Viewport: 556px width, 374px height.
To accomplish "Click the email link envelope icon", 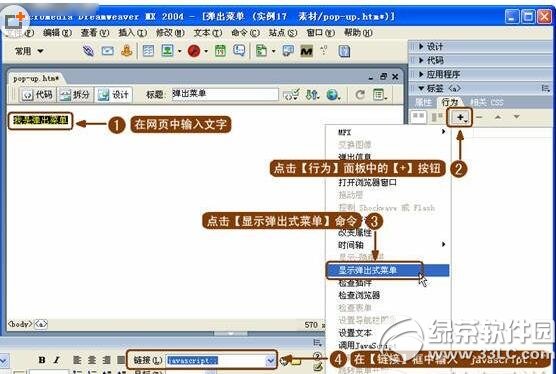I will [107, 51].
